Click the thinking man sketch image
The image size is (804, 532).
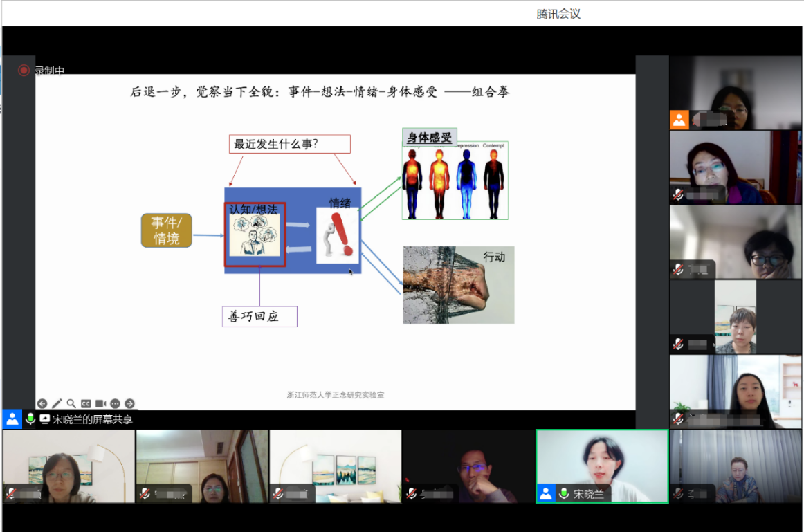pos(255,235)
